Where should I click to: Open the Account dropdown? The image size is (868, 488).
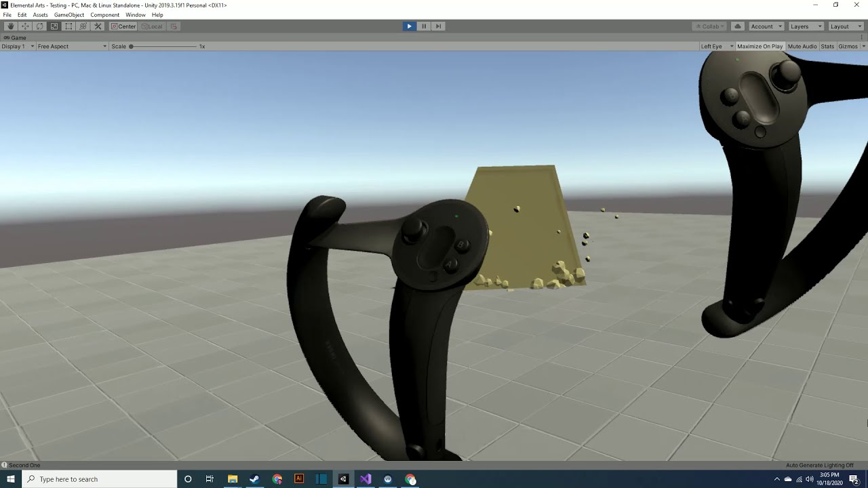tap(766, 26)
